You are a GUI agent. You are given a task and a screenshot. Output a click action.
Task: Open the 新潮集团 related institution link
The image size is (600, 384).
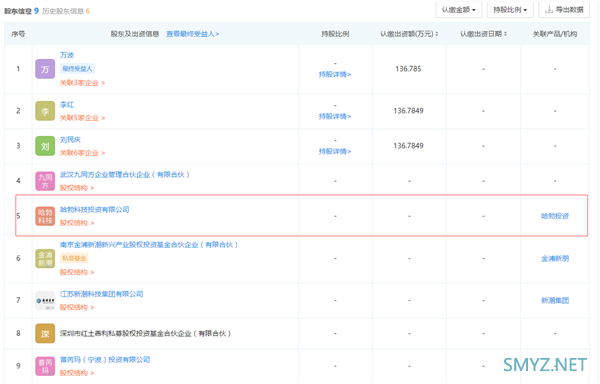click(555, 301)
